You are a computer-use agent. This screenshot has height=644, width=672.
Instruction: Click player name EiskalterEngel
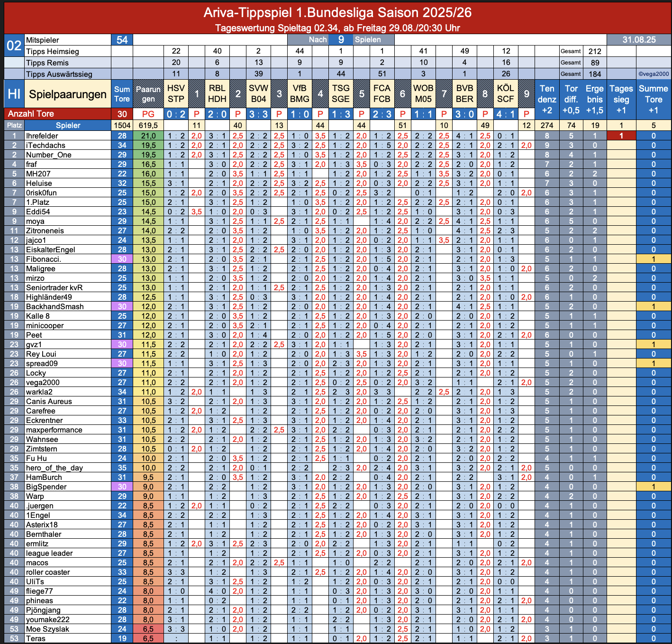click(50, 249)
